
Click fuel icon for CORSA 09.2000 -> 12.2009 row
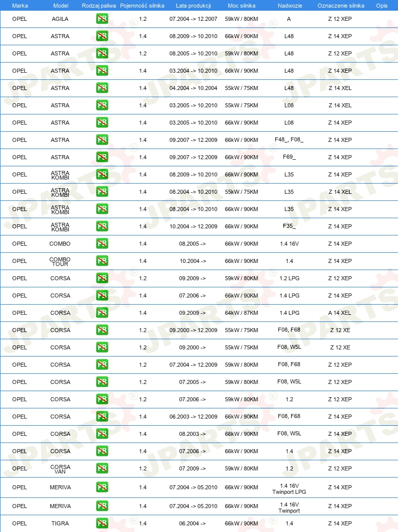coord(102,330)
